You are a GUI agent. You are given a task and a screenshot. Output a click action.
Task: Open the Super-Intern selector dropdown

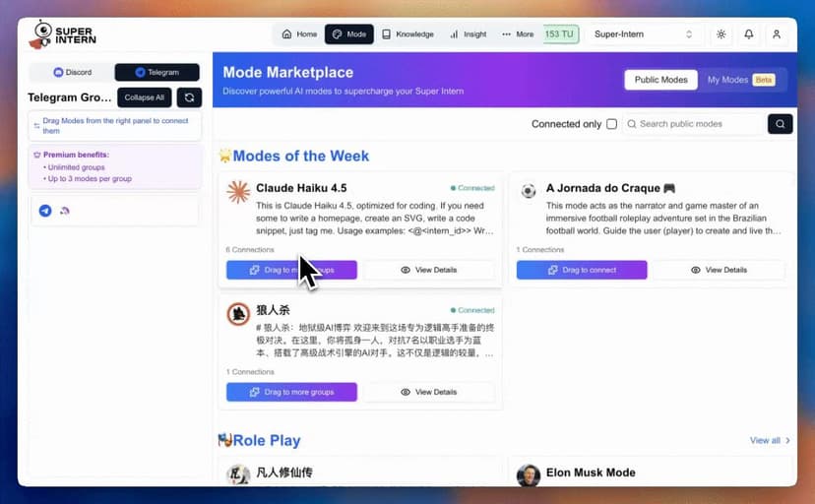click(x=644, y=34)
